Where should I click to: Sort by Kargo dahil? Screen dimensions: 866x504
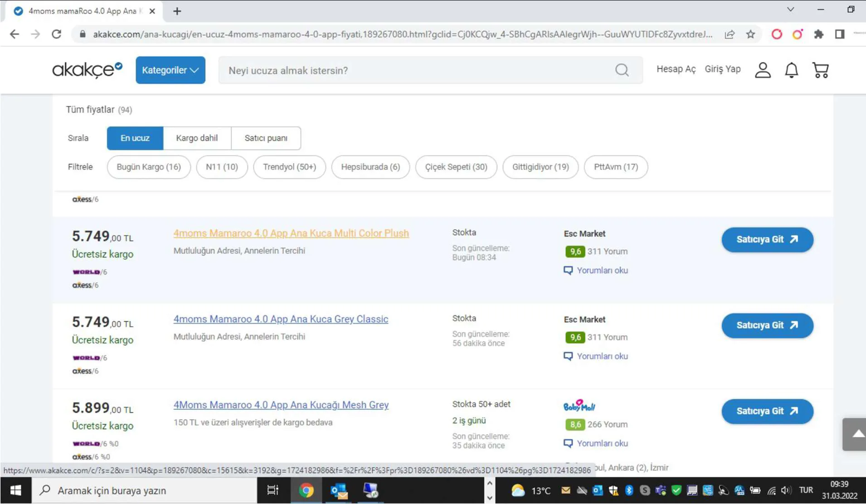(197, 138)
